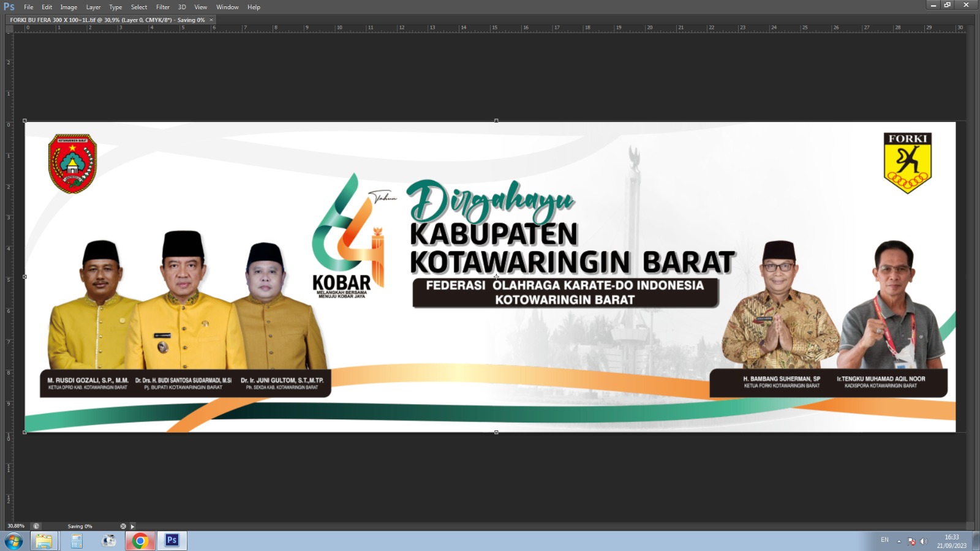The height and width of the screenshot is (551, 980).
Task: Click the KABUPATEN heading text on banner
Action: [494, 234]
